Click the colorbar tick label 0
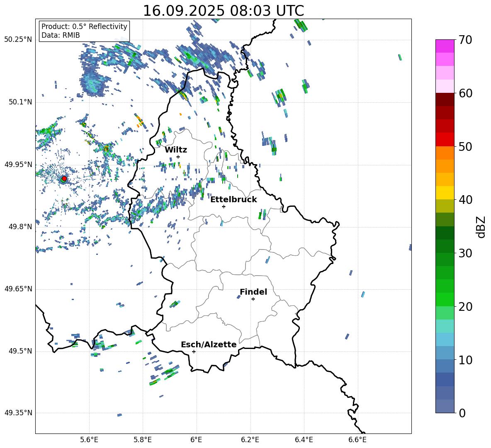The width and height of the screenshot is (491, 448). click(462, 413)
